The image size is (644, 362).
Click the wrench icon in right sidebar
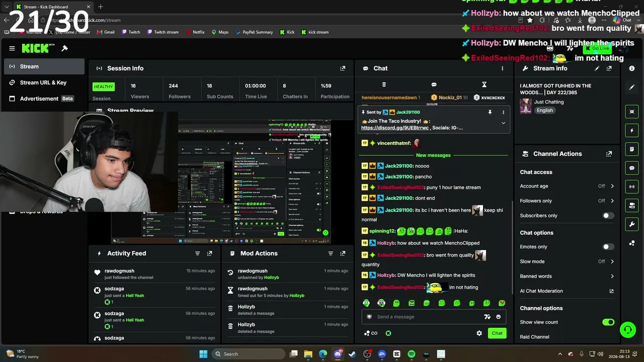click(632, 224)
